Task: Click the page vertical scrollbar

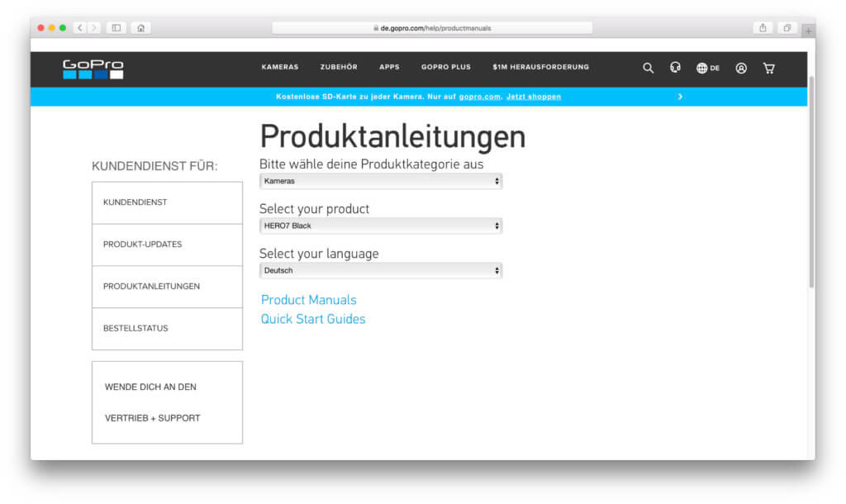Action: tap(811, 181)
